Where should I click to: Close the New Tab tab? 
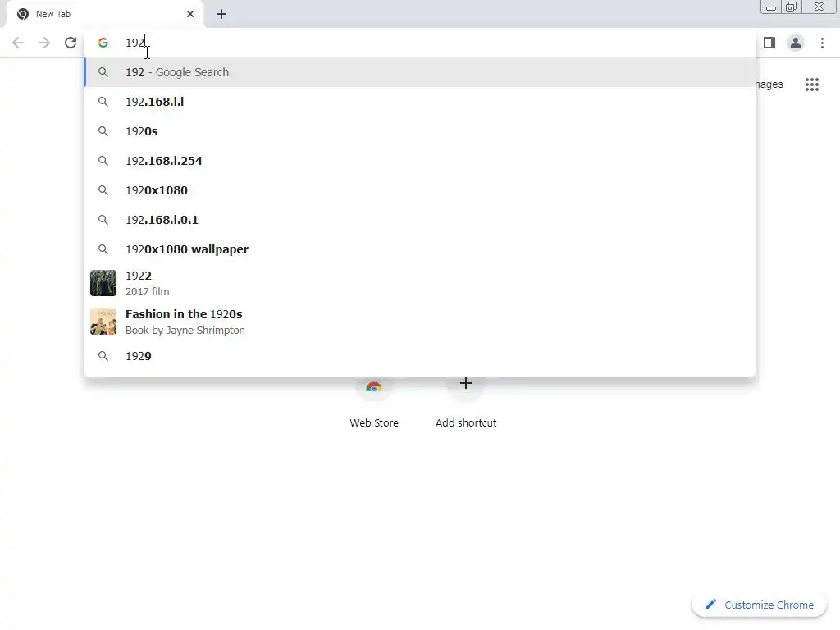coord(190,14)
